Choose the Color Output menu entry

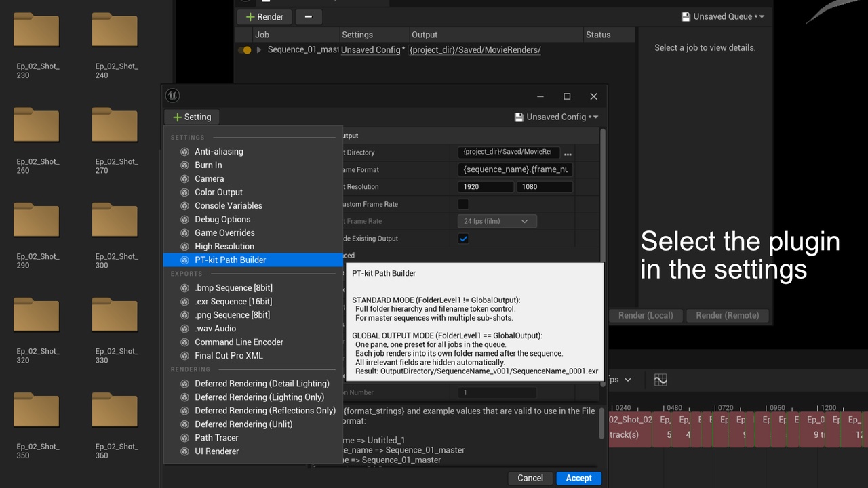pyautogui.click(x=254, y=192)
